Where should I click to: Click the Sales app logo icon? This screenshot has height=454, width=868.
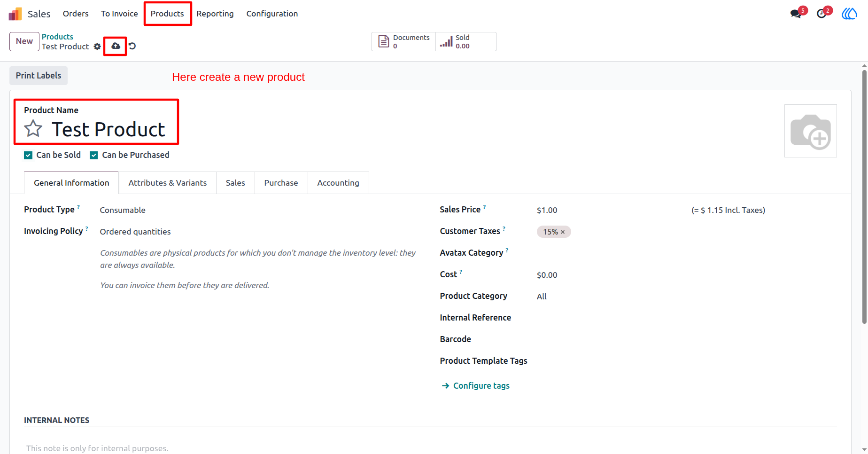click(15, 14)
